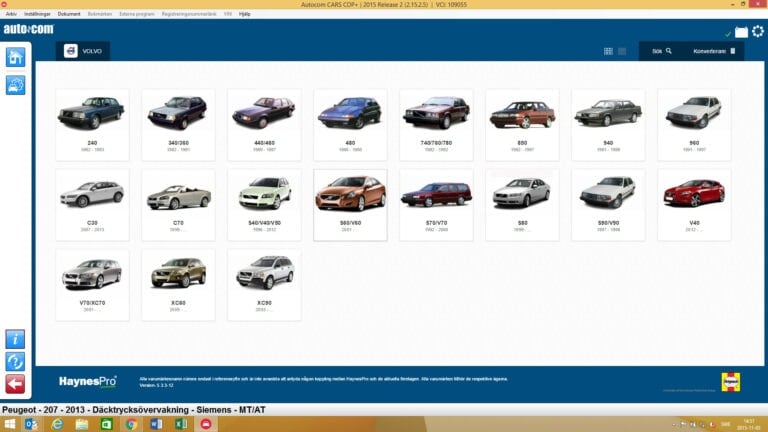The width and height of the screenshot is (768, 432).
Task: Click the green checkmark status icon
Action: point(728,34)
